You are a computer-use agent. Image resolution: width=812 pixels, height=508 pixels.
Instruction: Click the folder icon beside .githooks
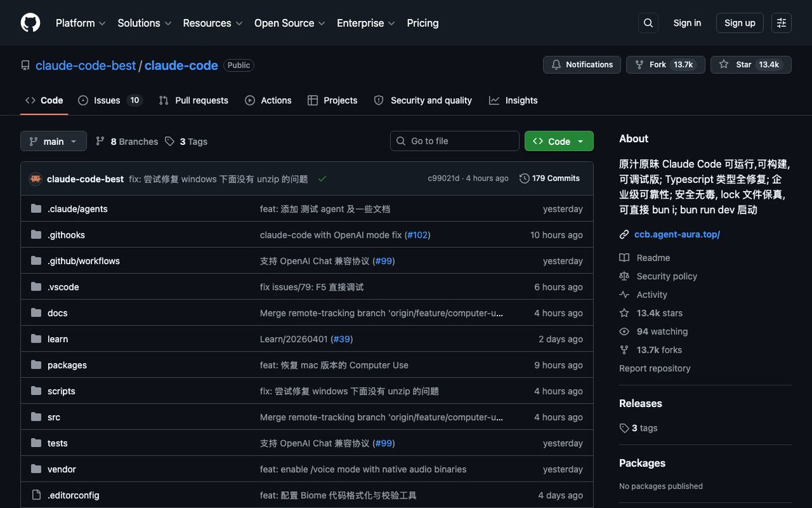tap(36, 234)
